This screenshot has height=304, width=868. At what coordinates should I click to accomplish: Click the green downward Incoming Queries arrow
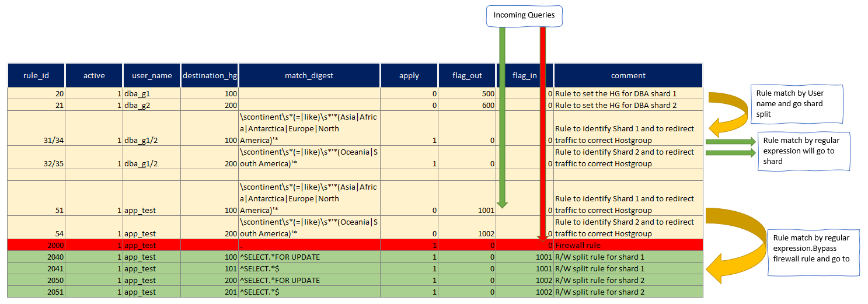coord(502,117)
